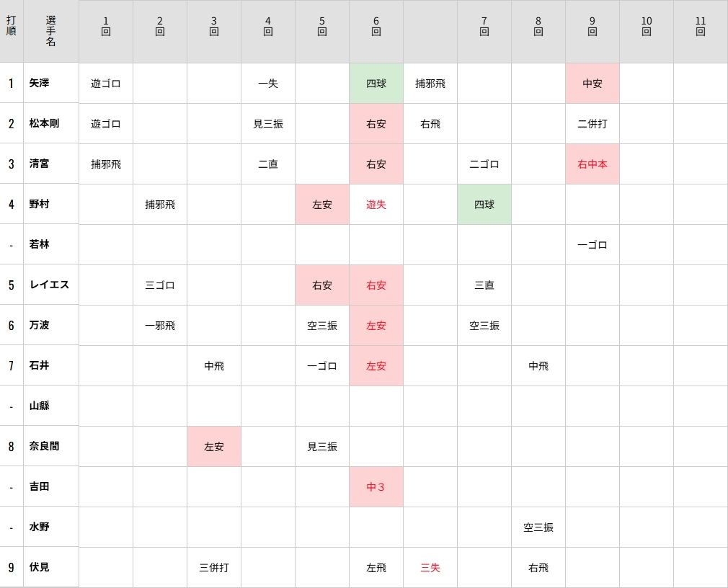This screenshot has width=728, height=588.
Task: Click player name 矢澤 in batting order
Action: click(39, 83)
